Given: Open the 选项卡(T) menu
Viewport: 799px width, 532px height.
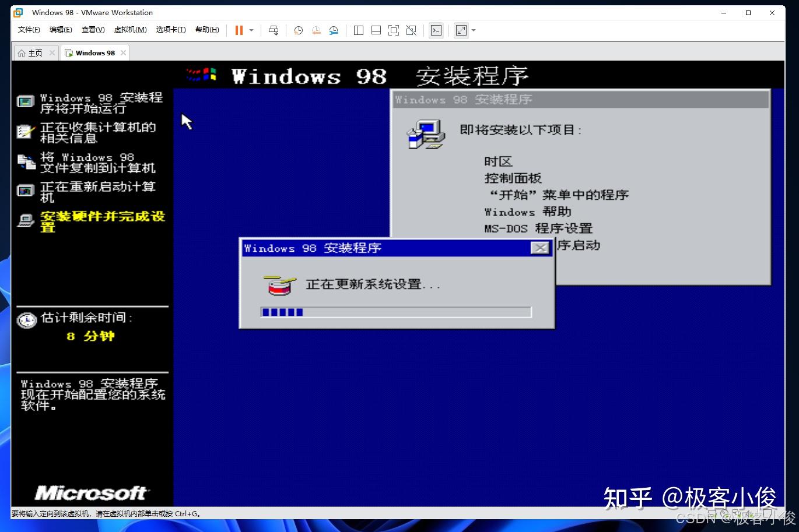Looking at the screenshot, I should (x=171, y=30).
